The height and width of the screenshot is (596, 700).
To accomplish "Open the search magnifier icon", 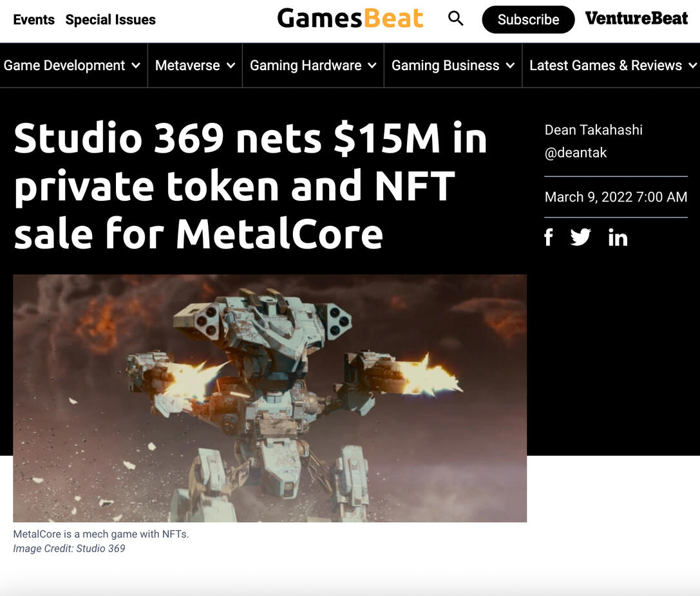I will (455, 19).
